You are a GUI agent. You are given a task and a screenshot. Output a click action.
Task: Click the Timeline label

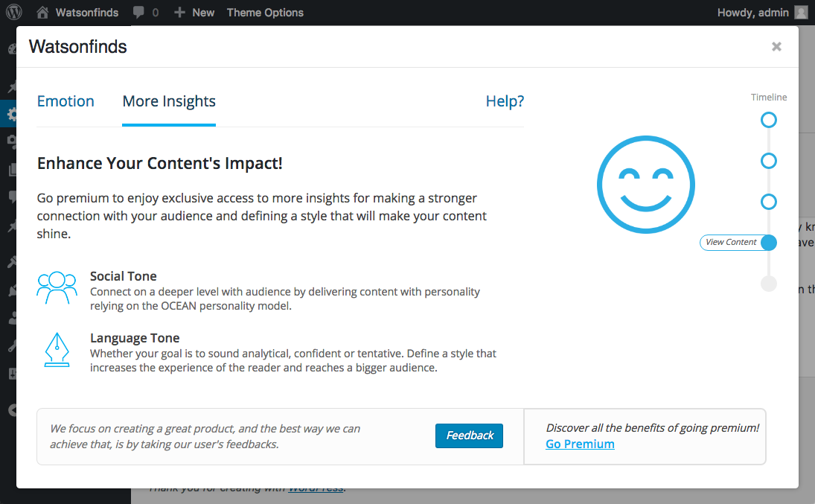point(769,98)
